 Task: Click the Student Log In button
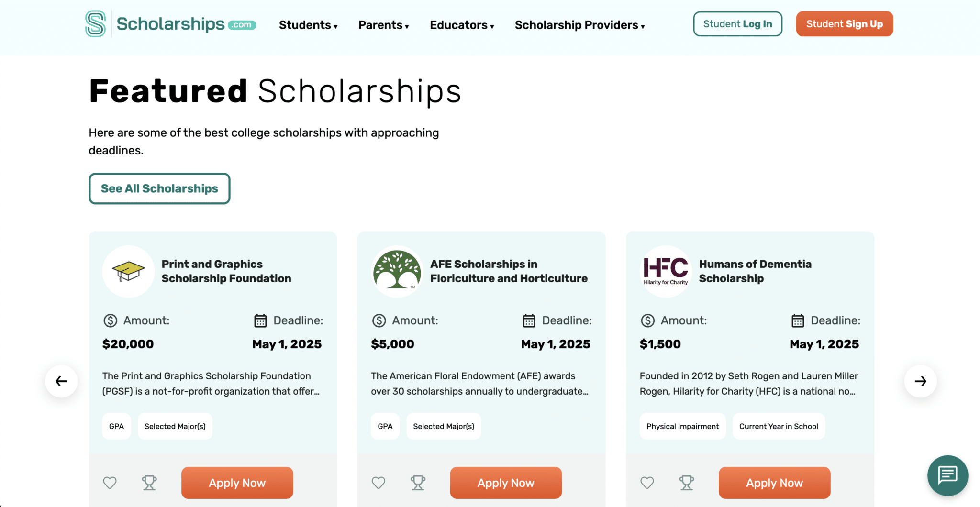737,24
